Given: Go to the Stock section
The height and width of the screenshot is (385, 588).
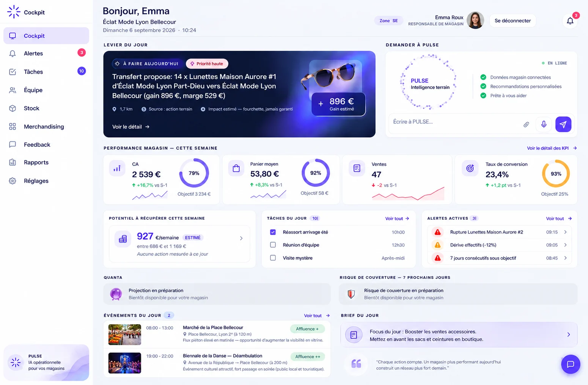Looking at the screenshot, I should [46, 108].
